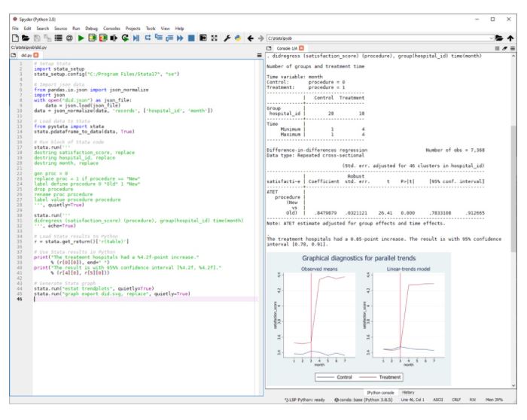Click the @ symbol finder icon
Screen dimensions: 527x420
(69, 38)
